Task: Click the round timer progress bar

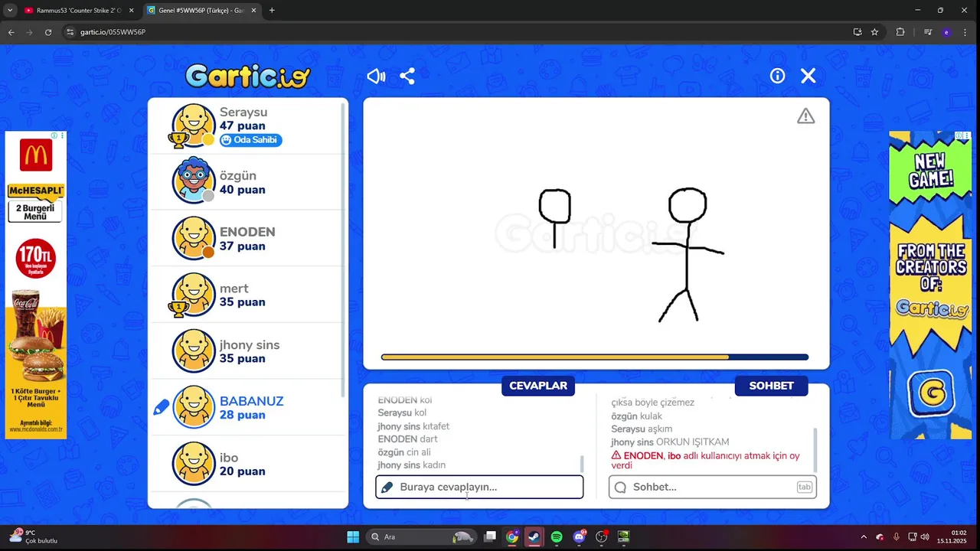Action: pyautogui.click(x=595, y=357)
